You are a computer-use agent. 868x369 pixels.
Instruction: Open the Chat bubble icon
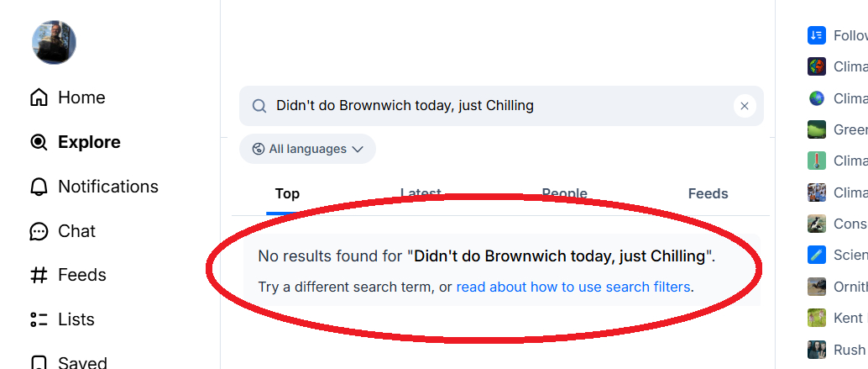(39, 231)
